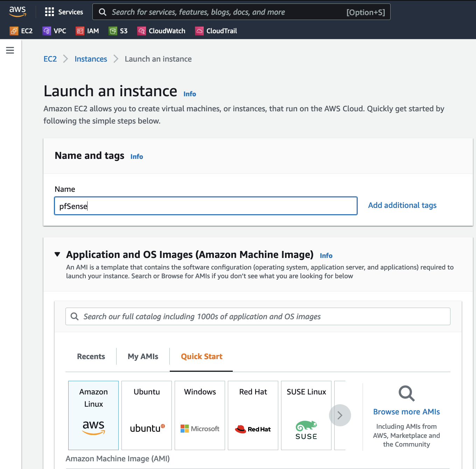The image size is (476, 469).
Task: Select the Windows AMI tile
Action: coord(200,415)
